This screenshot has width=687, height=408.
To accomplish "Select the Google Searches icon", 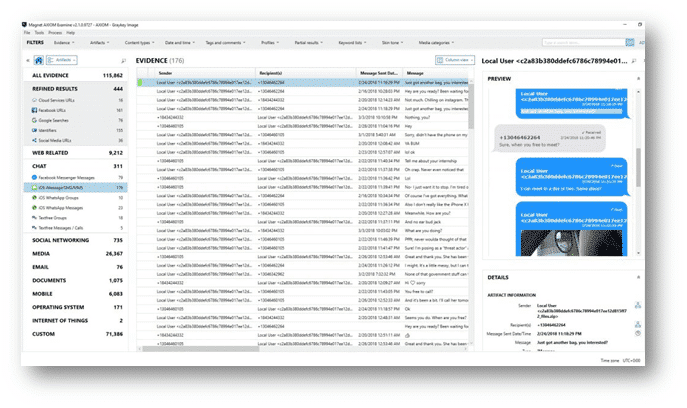I will (34, 120).
